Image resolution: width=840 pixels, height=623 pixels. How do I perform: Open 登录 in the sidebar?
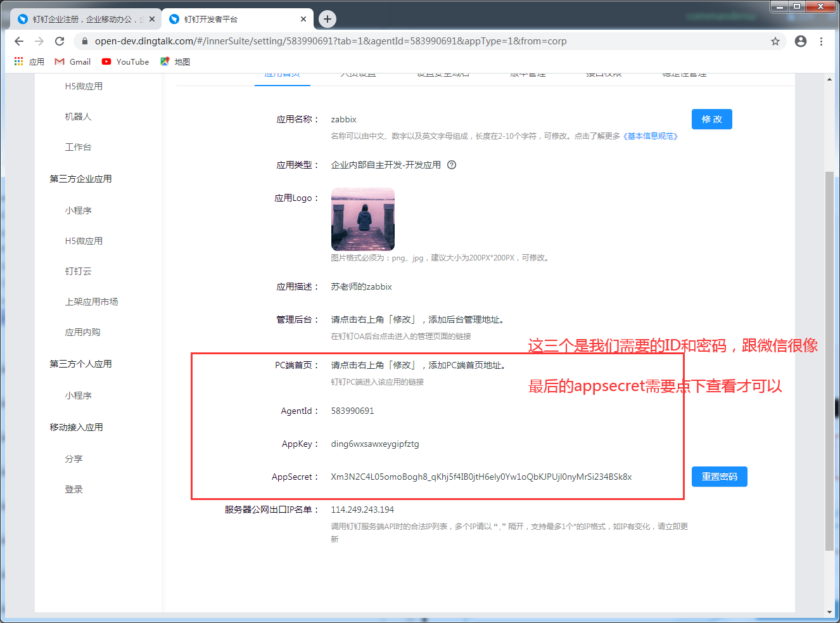73,489
